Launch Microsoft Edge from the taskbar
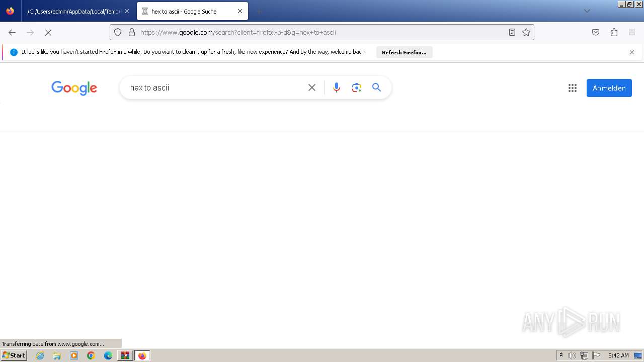Screen dimensions: 644x362 (108, 355)
